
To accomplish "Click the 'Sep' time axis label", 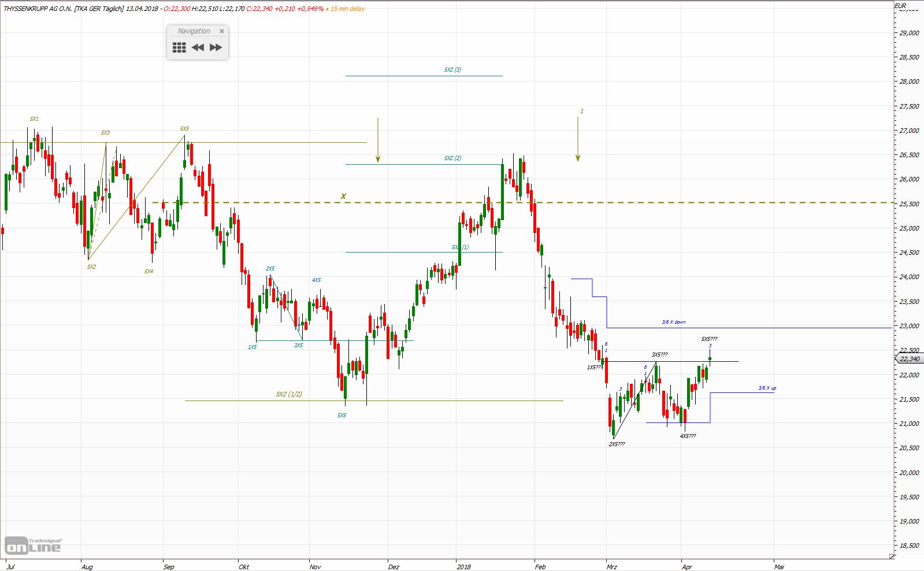I will coord(169,567).
